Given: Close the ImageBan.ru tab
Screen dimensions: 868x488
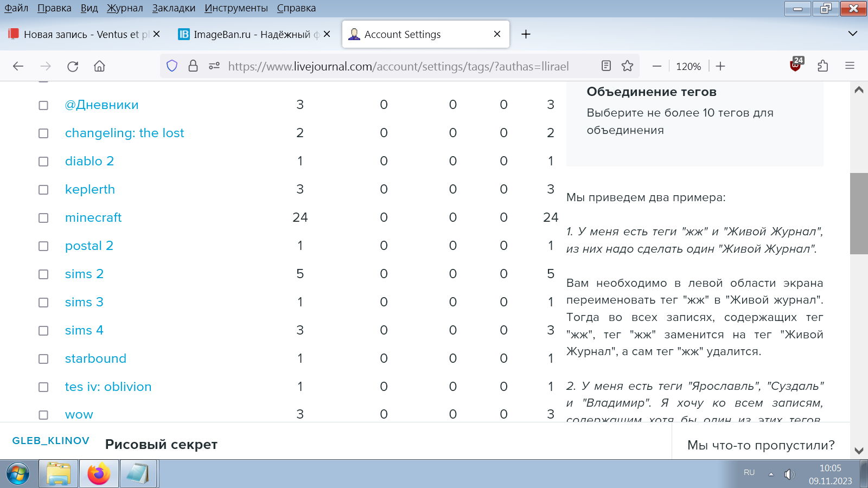Looking at the screenshot, I should (x=327, y=34).
